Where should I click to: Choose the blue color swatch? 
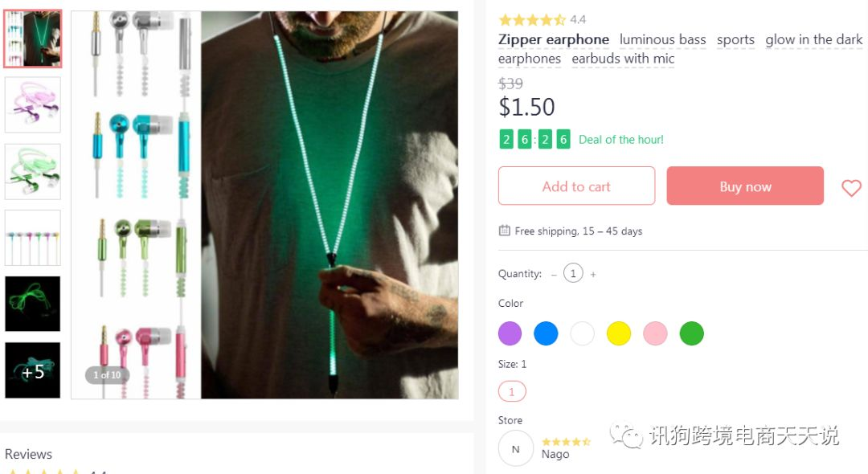pos(546,333)
